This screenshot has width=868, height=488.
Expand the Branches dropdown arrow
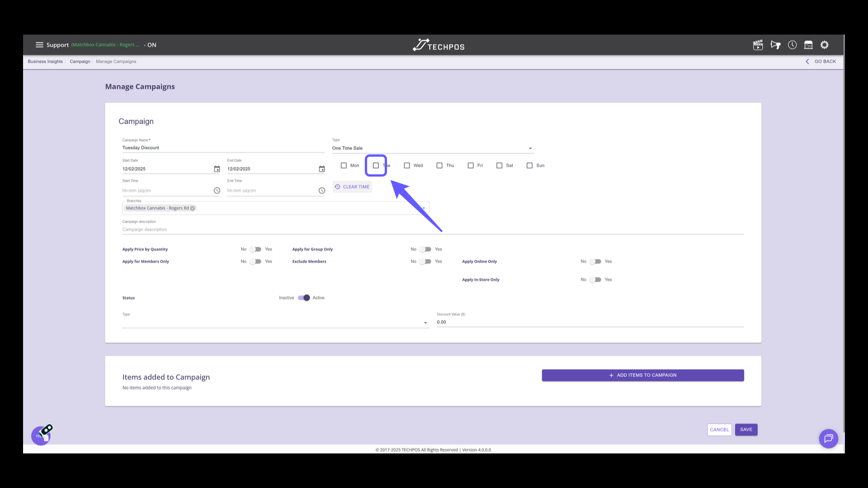coord(424,208)
